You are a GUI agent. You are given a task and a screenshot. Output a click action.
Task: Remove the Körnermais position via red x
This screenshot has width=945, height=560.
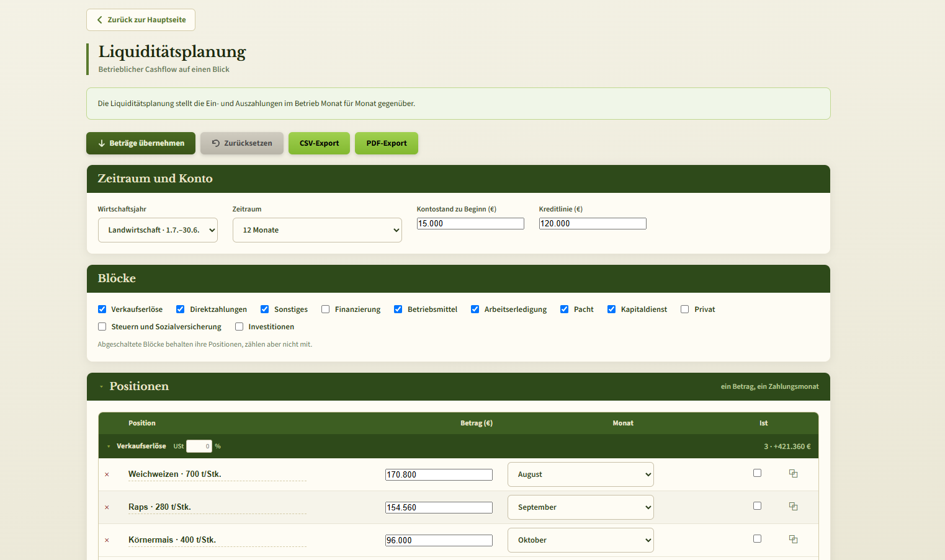click(x=107, y=540)
